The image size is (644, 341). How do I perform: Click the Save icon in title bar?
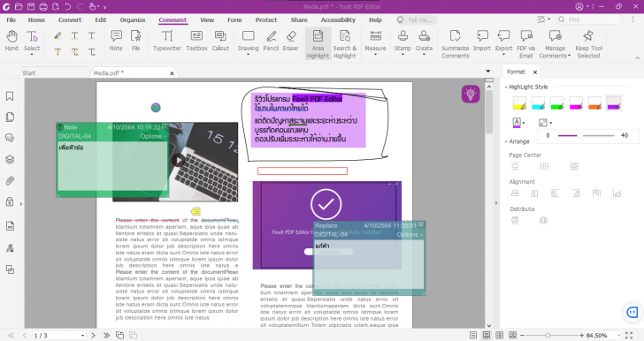tap(31, 6)
